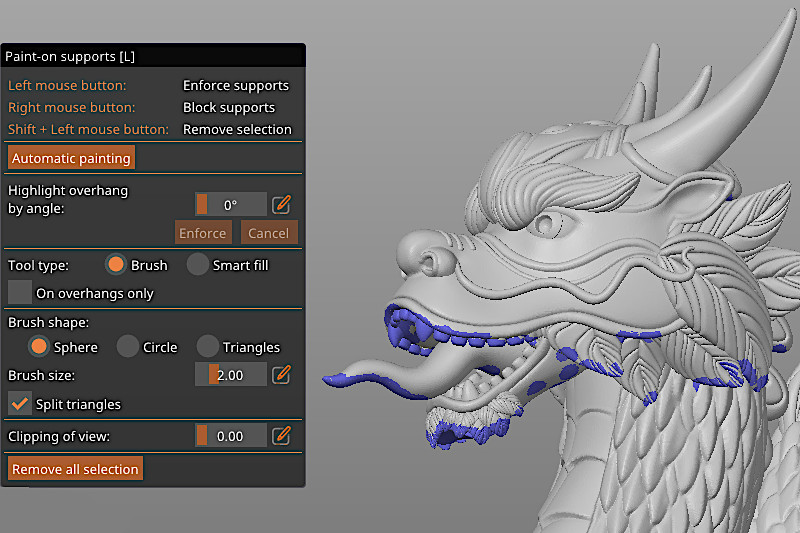Adjust the Brush size slider
Image resolution: width=800 pixels, height=533 pixels.
coord(231,375)
